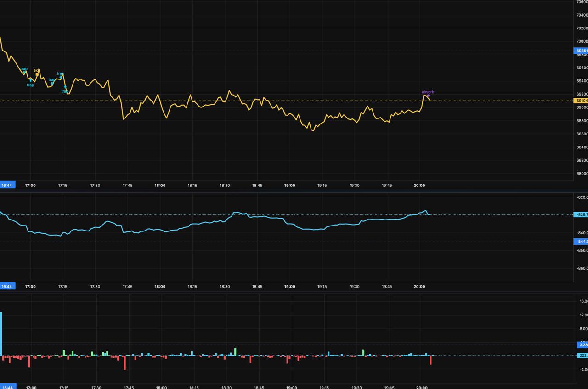Click the large red volume bar near 17:45
Screen dimensions: 588x389
(124, 362)
